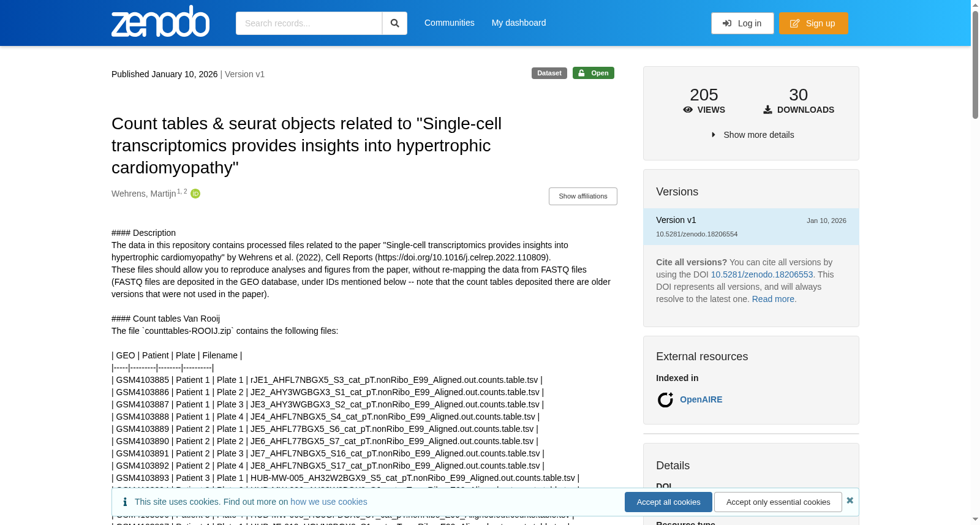This screenshot has height=525, width=980.
Task: Click the magnifier search button
Action: [x=394, y=23]
